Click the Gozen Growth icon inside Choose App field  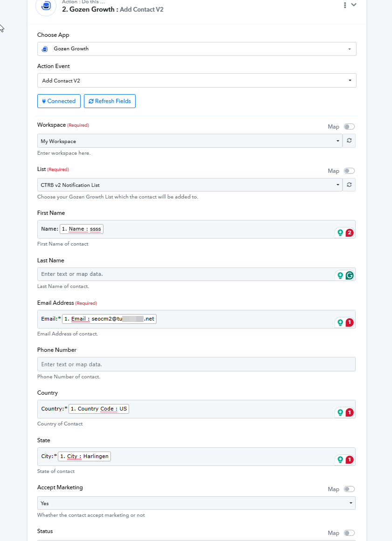(45, 49)
